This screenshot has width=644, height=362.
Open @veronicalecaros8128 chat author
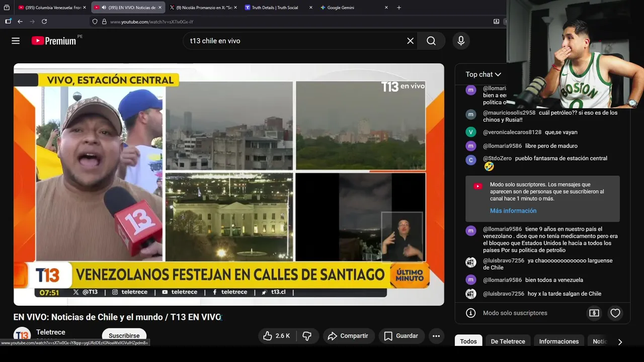click(x=512, y=132)
